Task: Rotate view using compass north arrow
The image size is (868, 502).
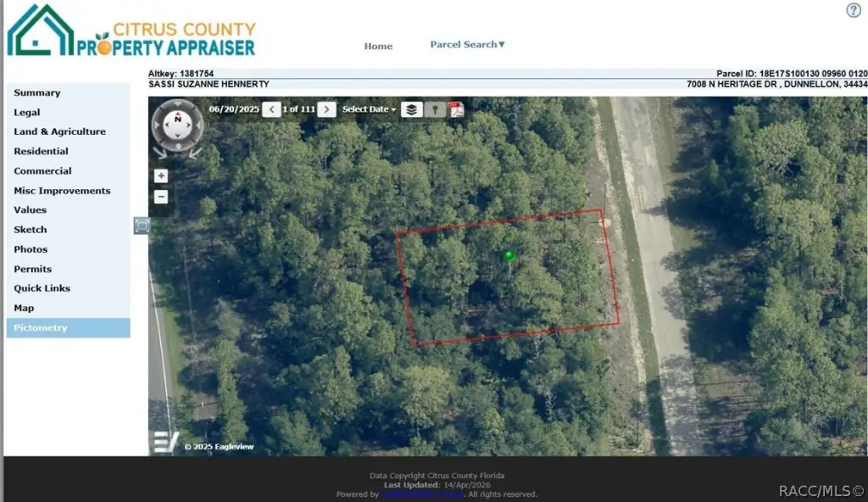Action: click(x=177, y=109)
